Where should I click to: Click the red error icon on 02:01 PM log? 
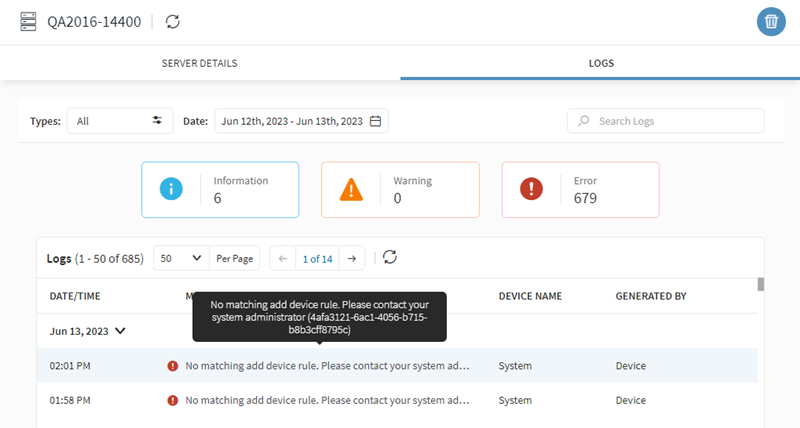[173, 366]
